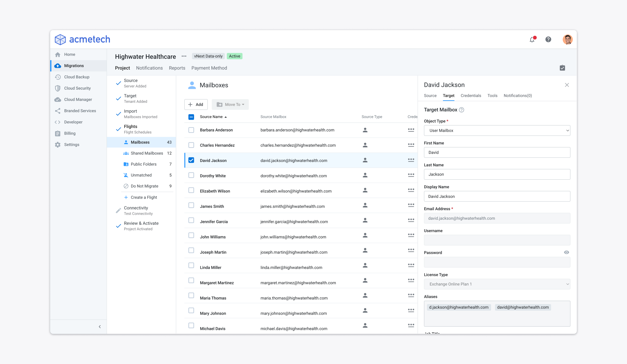Check the Barbara Anderson row checkbox
This screenshot has width=627, height=364.
pyautogui.click(x=191, y=130)
